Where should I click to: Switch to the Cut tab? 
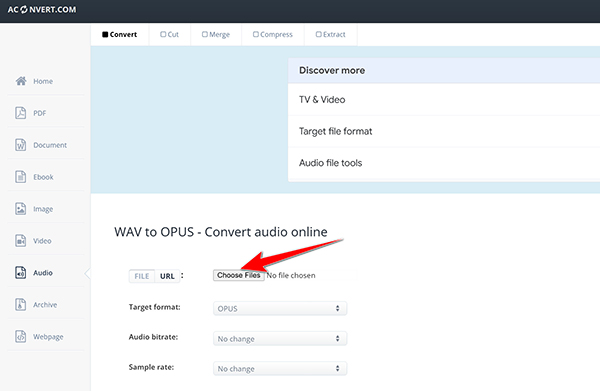[x=170, y=34]
